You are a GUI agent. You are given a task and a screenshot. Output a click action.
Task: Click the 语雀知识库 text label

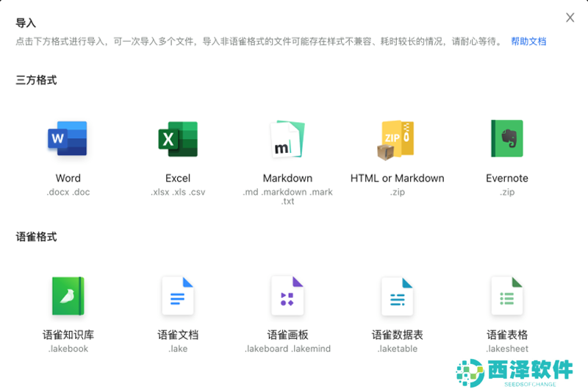tap(68, 335)
